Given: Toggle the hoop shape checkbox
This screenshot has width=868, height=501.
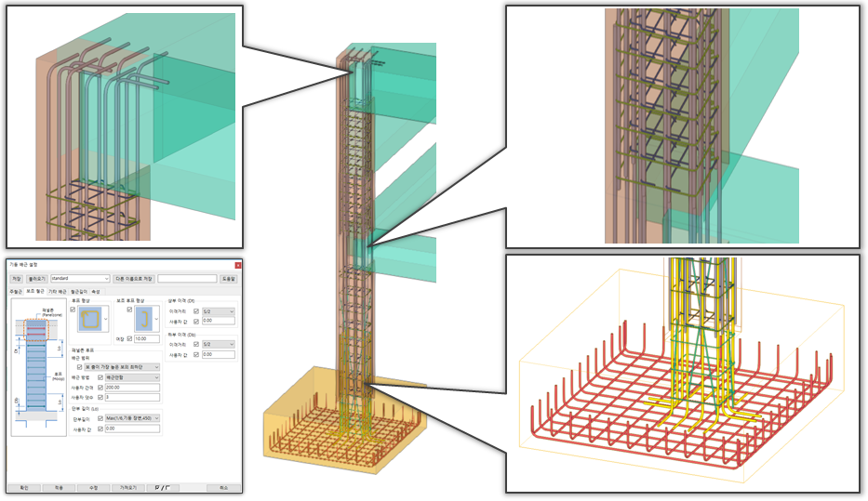Looking at the screenshot, I should coord(73,310).
